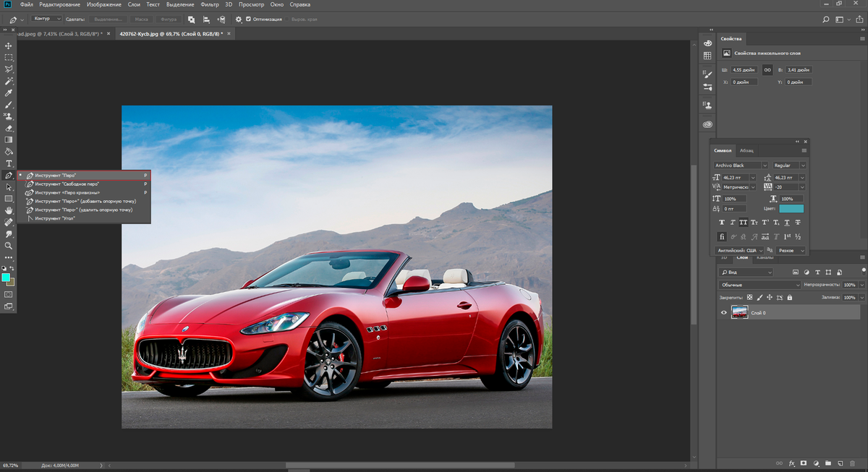This screenshot has width=868, height=472.
Task: Toggle link width and height icon
Action: coord(767,70)
